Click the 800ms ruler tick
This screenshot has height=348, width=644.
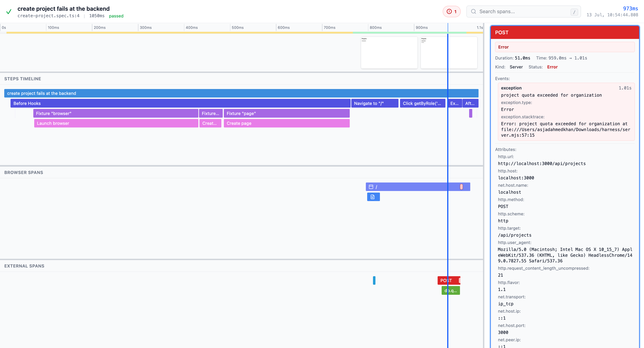click(375, 28)
